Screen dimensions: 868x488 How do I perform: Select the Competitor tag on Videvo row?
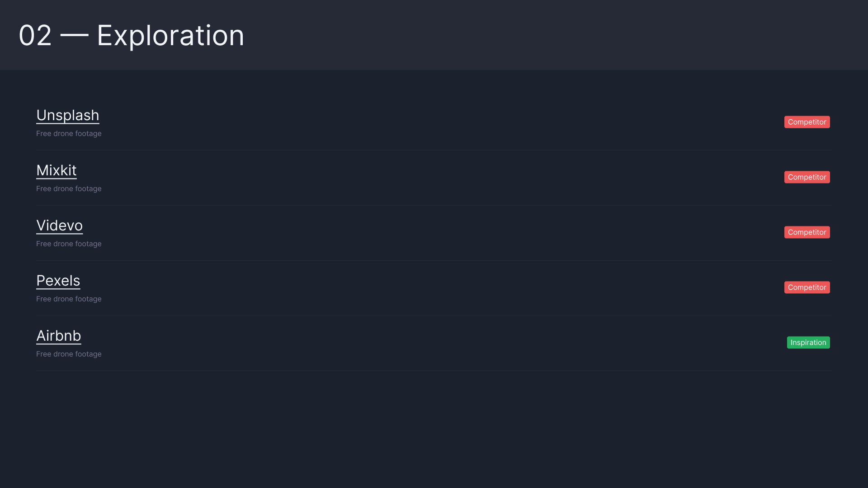[807, 232]
